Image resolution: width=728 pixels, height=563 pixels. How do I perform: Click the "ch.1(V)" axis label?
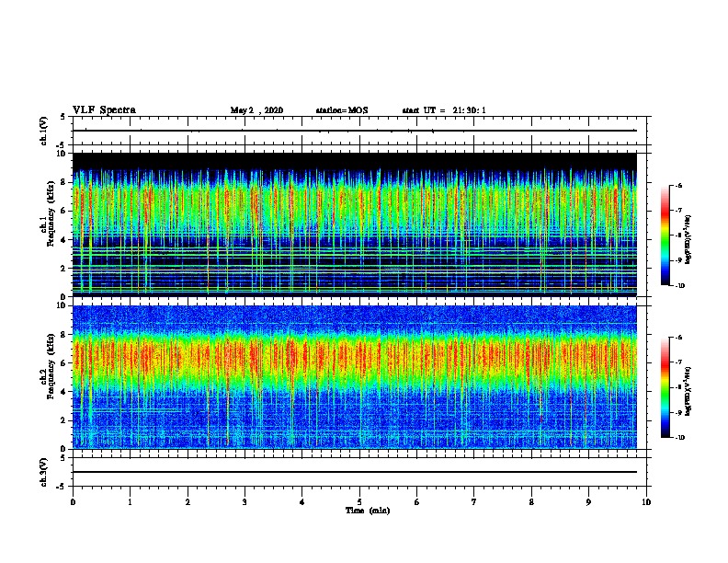point(44,131)
